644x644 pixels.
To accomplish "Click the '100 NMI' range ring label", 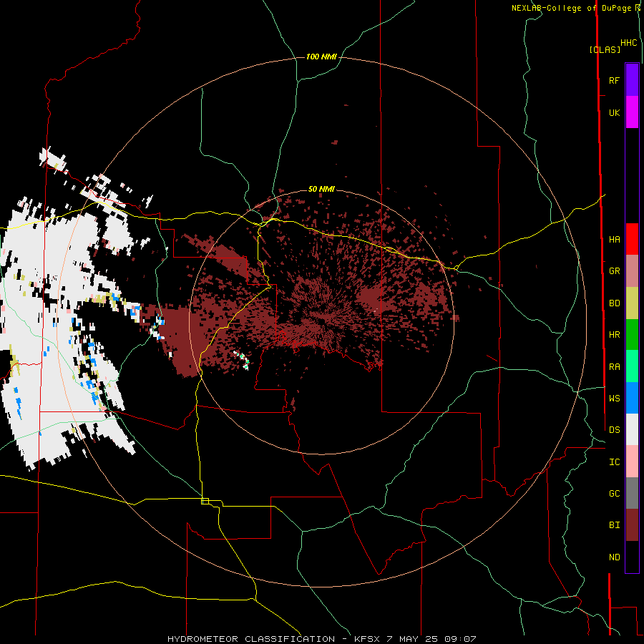I will pos(321,57).
